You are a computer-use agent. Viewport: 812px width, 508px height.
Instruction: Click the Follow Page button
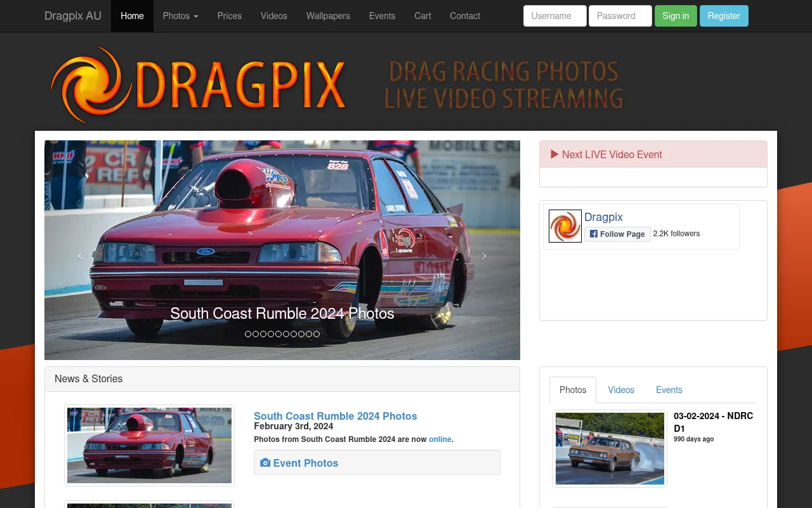(617, 234)
